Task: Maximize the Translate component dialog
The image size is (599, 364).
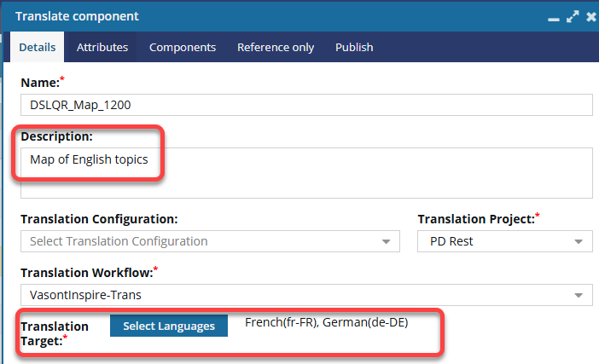Action: (573, 16)
